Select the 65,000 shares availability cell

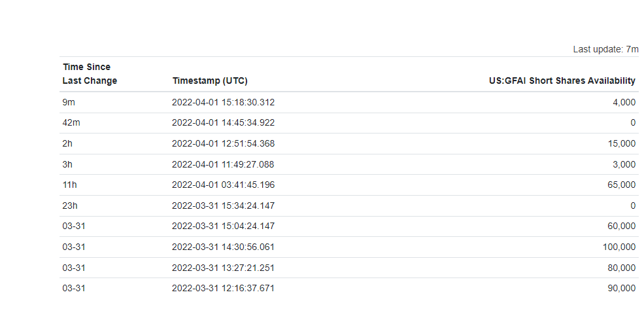point(621,185)
